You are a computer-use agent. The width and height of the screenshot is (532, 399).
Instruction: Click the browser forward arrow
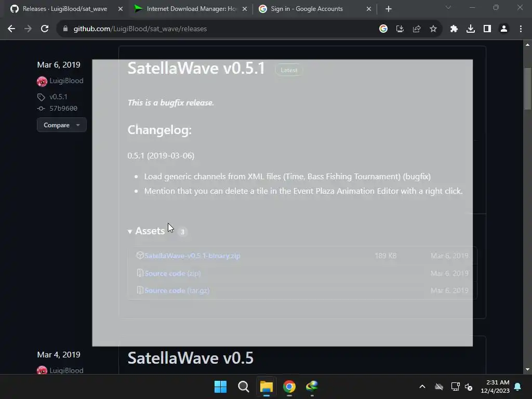click(x=28, y=29)
